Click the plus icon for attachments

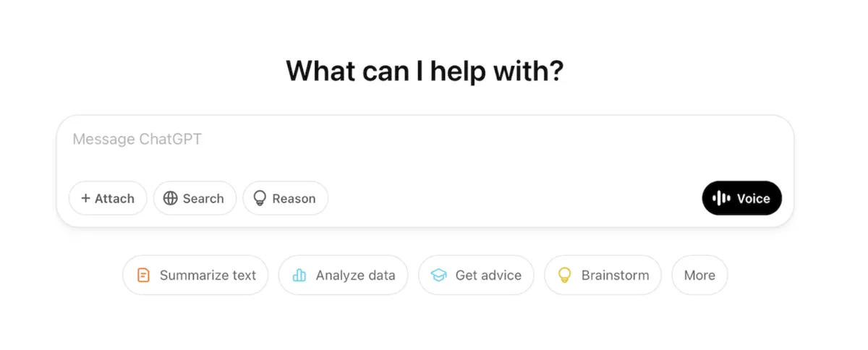pyautogui.click(x=85, y=199)
